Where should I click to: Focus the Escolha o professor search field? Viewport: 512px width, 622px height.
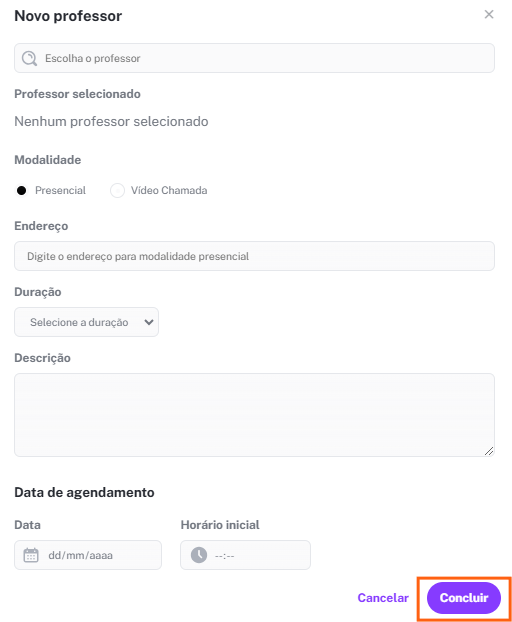click(254, 58)
